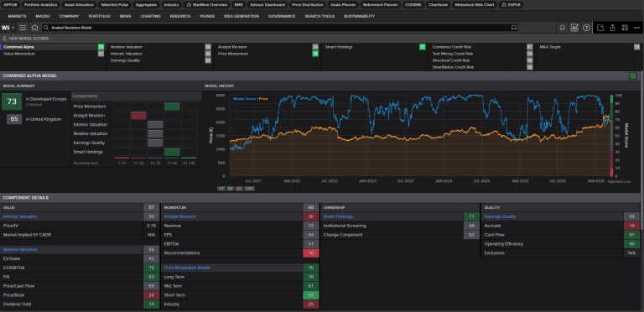Viewport: 644px width, 312px height.
Task: Open the MARKETS menu
Action: point(17,16)
